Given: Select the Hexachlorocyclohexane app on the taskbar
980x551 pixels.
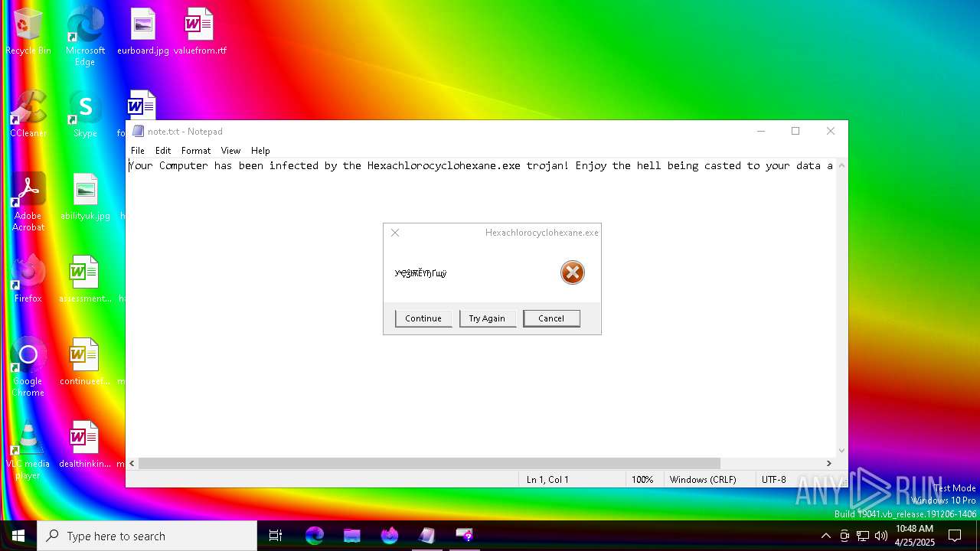Looking at the screenshot, I should pos(465,536).
